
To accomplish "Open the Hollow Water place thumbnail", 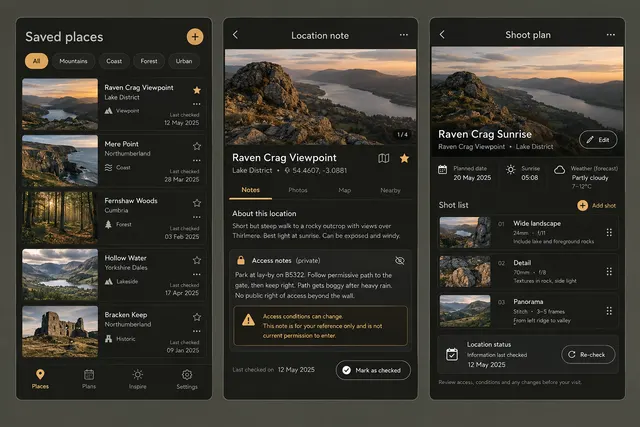I will (60, 275).
